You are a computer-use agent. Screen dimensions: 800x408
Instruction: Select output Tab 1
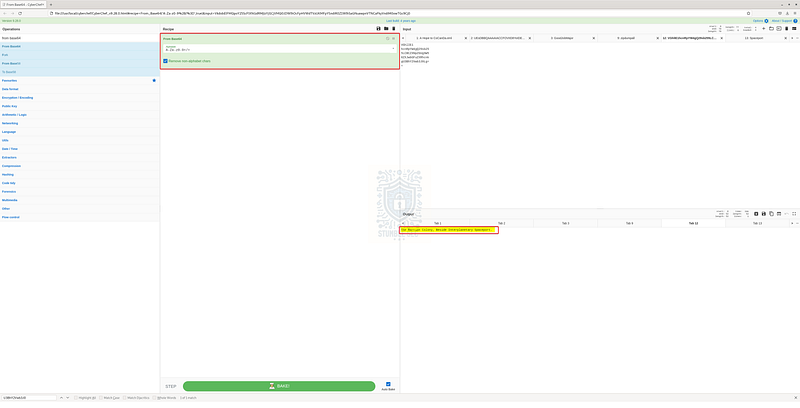(437, 223)
